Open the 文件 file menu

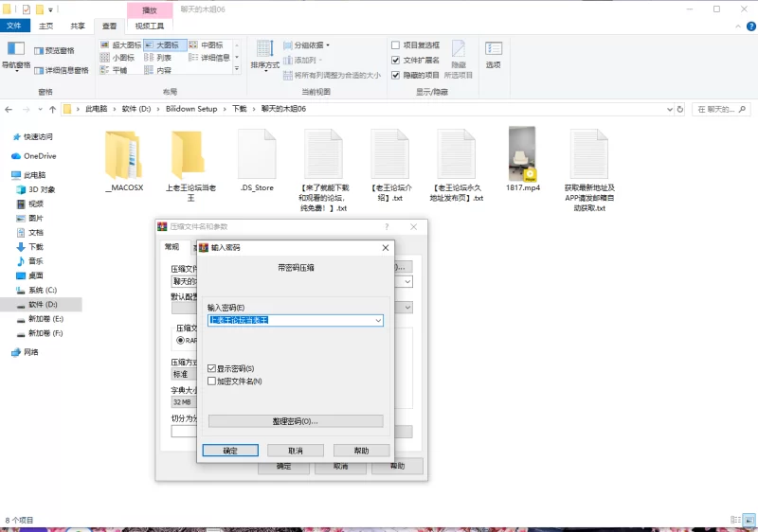14,26
